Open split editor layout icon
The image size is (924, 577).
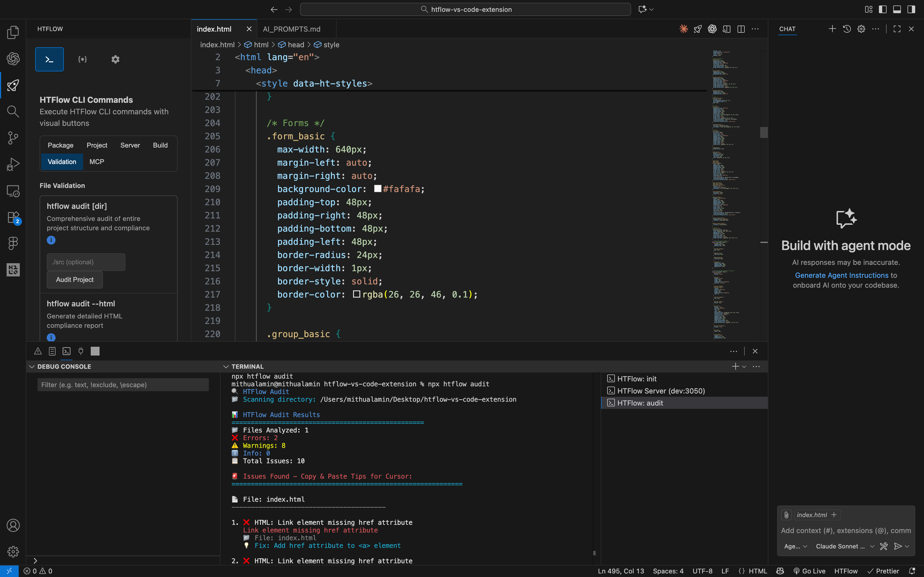[x=741, y=29]
